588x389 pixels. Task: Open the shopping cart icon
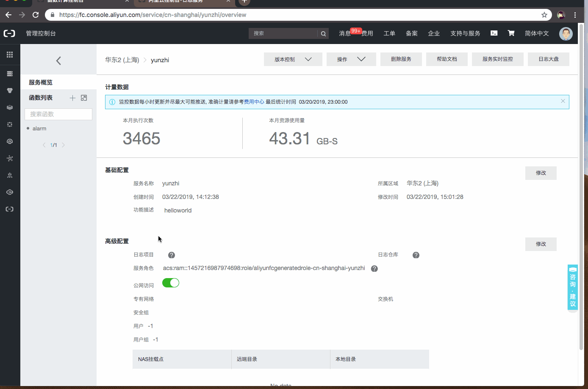pyautogui.click(x=511, y=33)
